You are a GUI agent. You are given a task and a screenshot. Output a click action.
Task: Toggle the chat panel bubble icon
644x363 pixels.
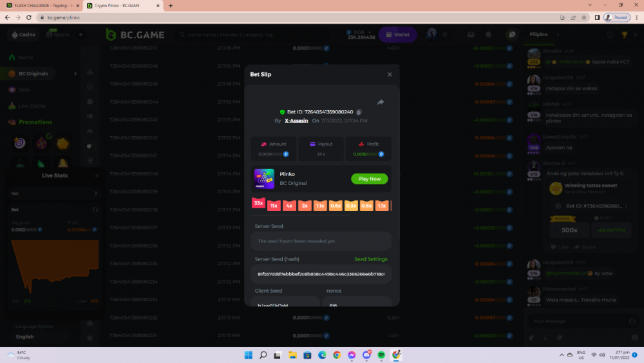[x=512, y=34]
